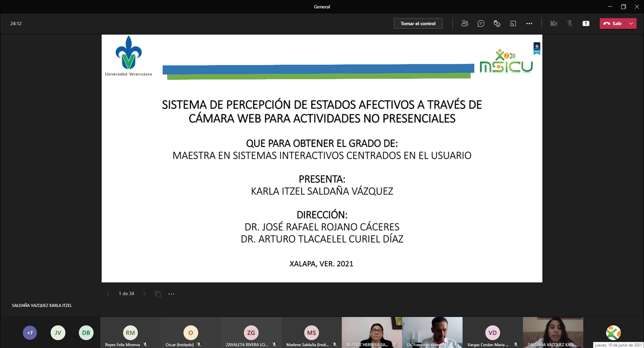Open the reactions and raise hand icon
Screen dimensions: 644x348
coord(497,23)
